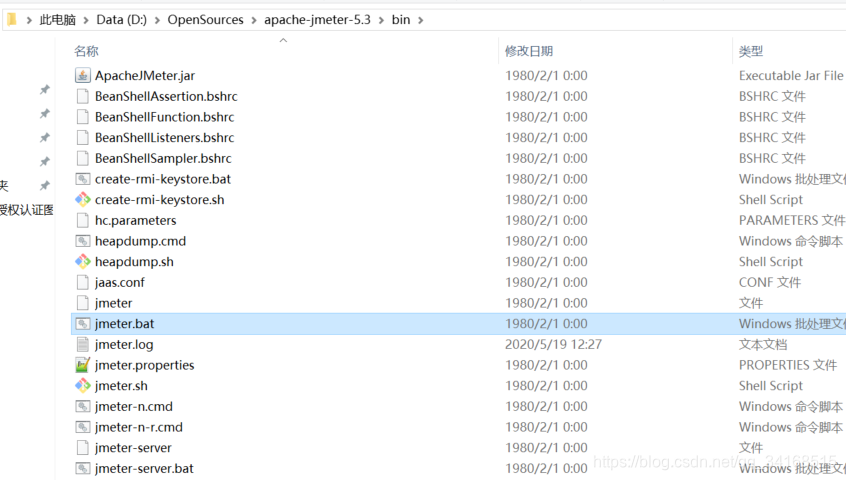846x480 pixels.
Task: Click the jmeter-n.cmd command script icon
Action: click(83, 406)
